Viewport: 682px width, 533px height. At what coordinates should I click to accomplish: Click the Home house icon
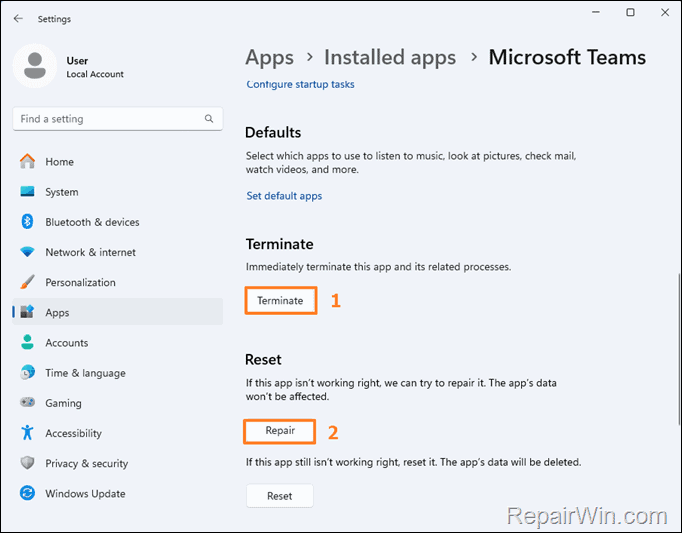(27, 161)
